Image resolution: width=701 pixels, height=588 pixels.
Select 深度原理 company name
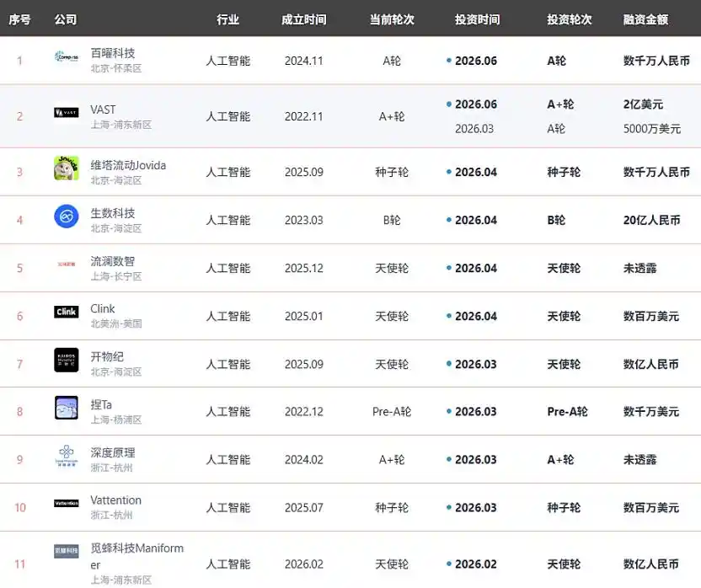point(113,452)
